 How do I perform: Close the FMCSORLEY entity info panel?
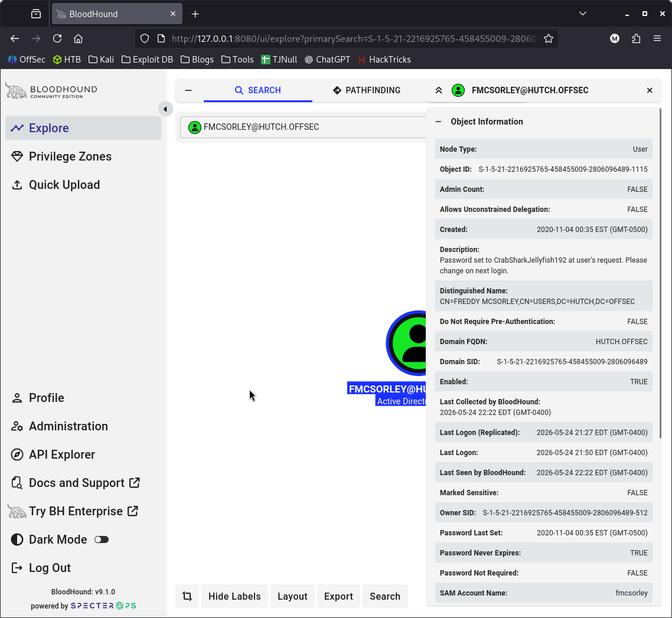click(650, 90)
